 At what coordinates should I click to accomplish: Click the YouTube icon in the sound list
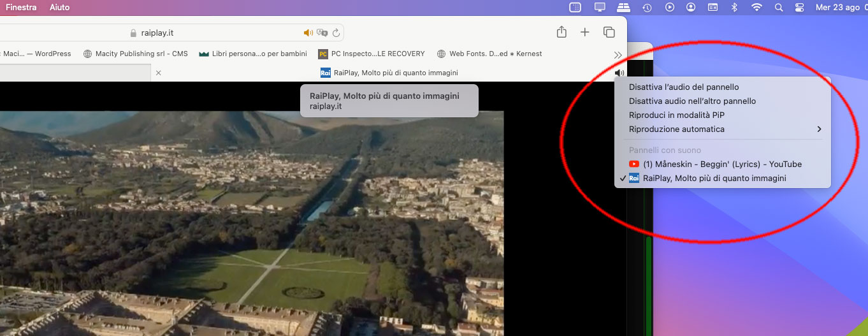click(x=634, y=164)
